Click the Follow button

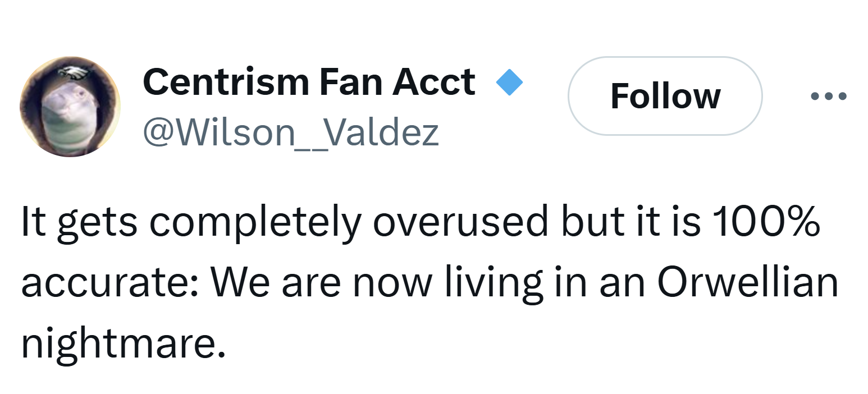pyautogui.click(x=665, y=96)
